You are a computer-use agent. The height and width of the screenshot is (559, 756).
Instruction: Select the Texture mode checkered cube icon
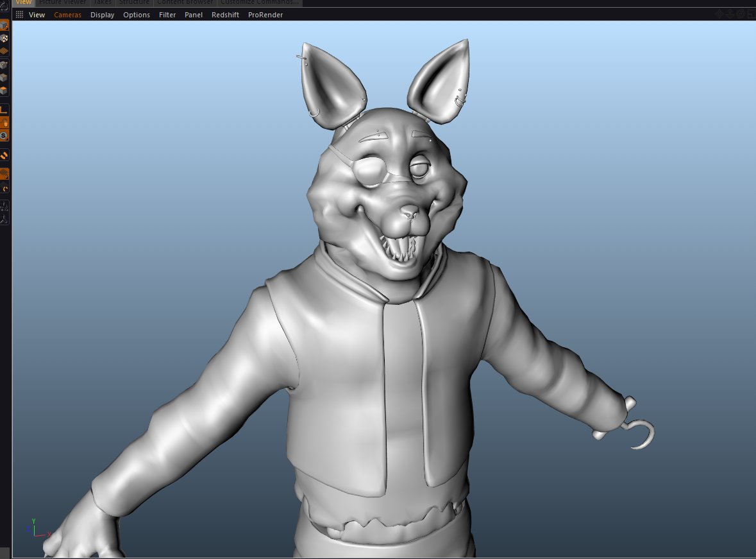coord(4,38)
